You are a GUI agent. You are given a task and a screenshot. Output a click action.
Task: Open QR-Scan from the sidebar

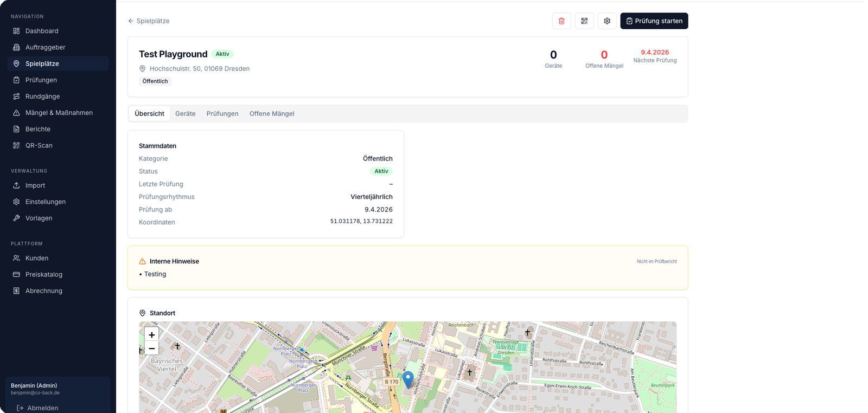tap(39, 145)
